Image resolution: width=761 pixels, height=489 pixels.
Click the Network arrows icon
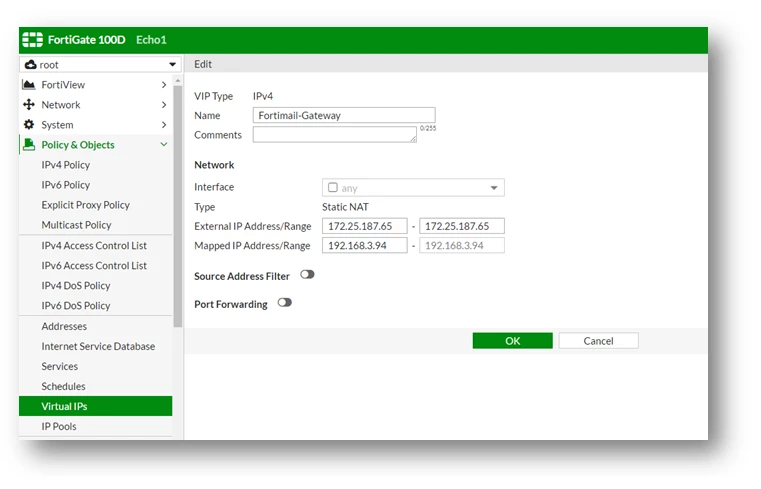29,105
